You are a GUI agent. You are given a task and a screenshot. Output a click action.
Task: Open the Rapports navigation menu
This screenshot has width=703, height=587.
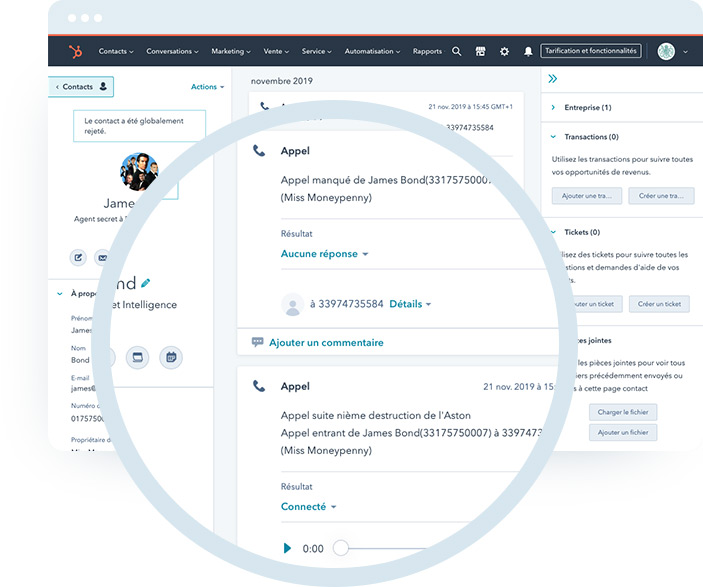click(427, 52)
